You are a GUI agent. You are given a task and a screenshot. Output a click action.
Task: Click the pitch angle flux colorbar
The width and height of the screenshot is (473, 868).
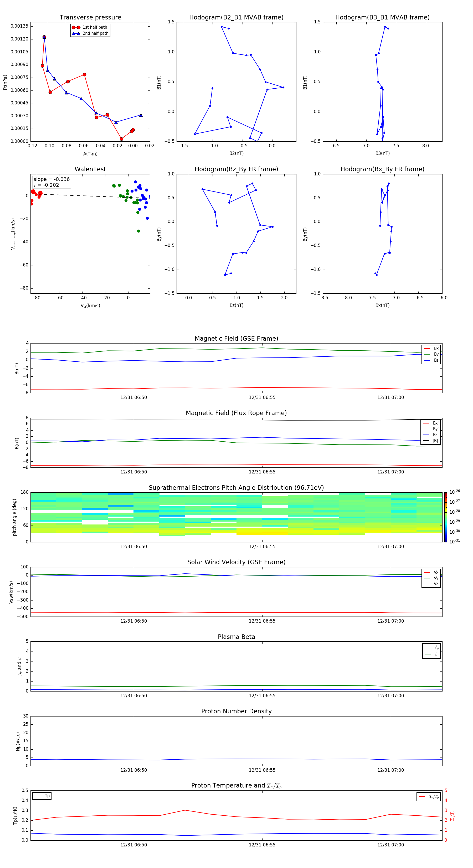coord(446,517)
